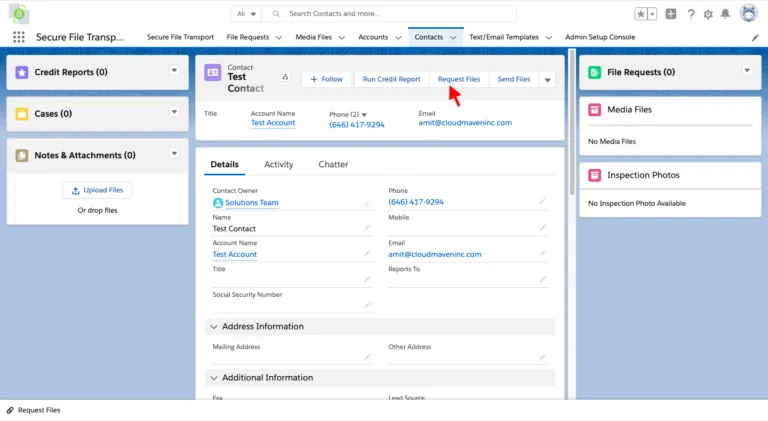The width and height of the screenshot is (768, 421).
Task: Expand the Contacts nav dropdown
Action: pyautogui.click(x=453, y=38)
